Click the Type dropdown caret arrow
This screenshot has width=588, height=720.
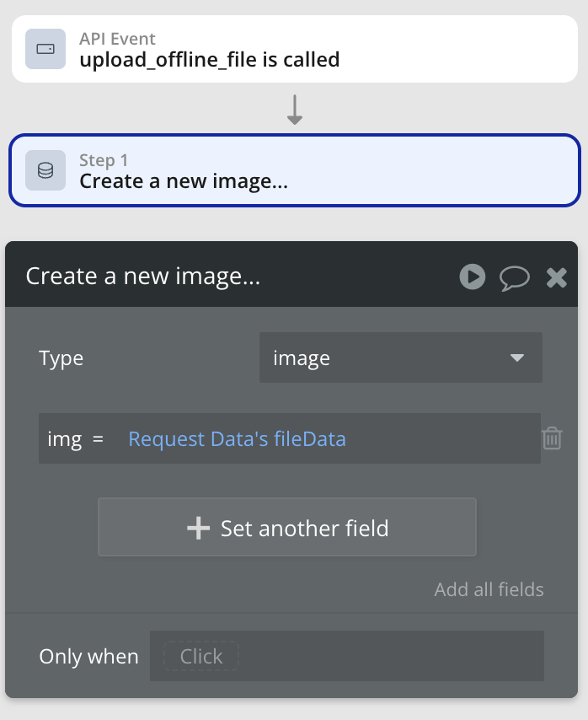[517, 358]
